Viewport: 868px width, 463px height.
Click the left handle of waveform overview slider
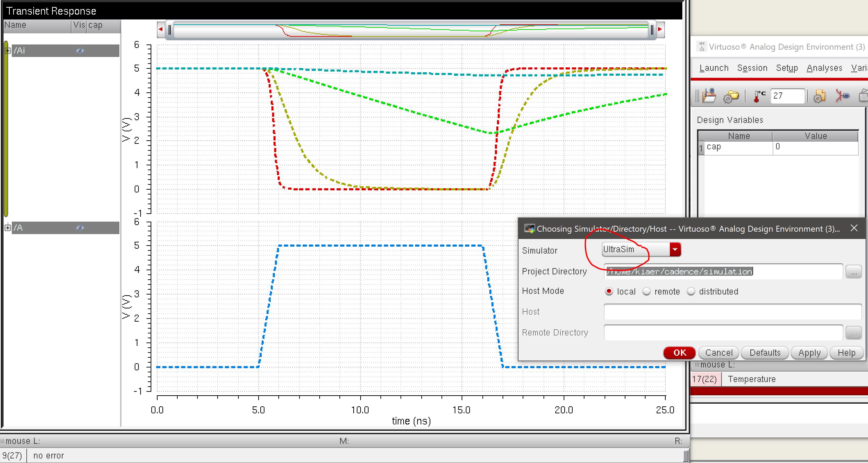click(169, 30)
